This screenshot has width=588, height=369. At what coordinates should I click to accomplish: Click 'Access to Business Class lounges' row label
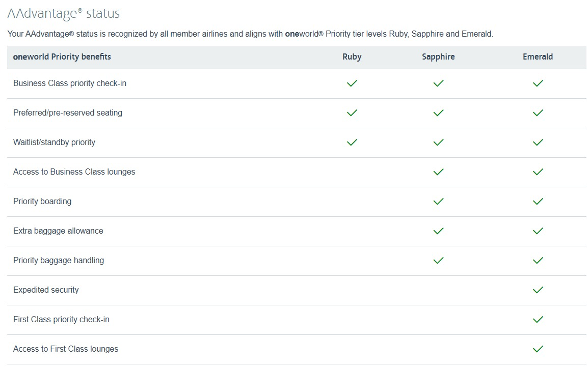74,172
